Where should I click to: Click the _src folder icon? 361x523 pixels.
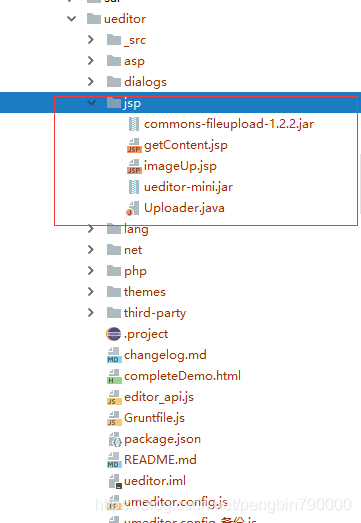click(114, 40)
